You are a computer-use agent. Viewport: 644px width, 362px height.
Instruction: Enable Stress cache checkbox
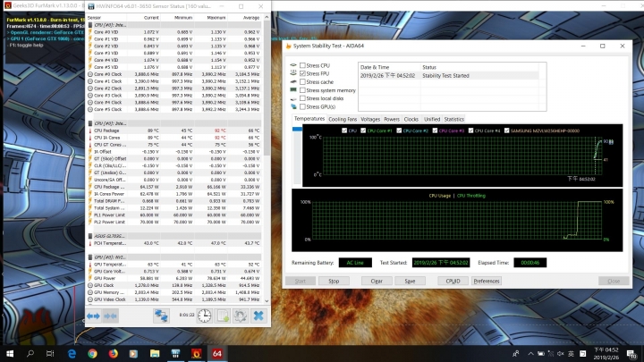[x=302, y=81]
